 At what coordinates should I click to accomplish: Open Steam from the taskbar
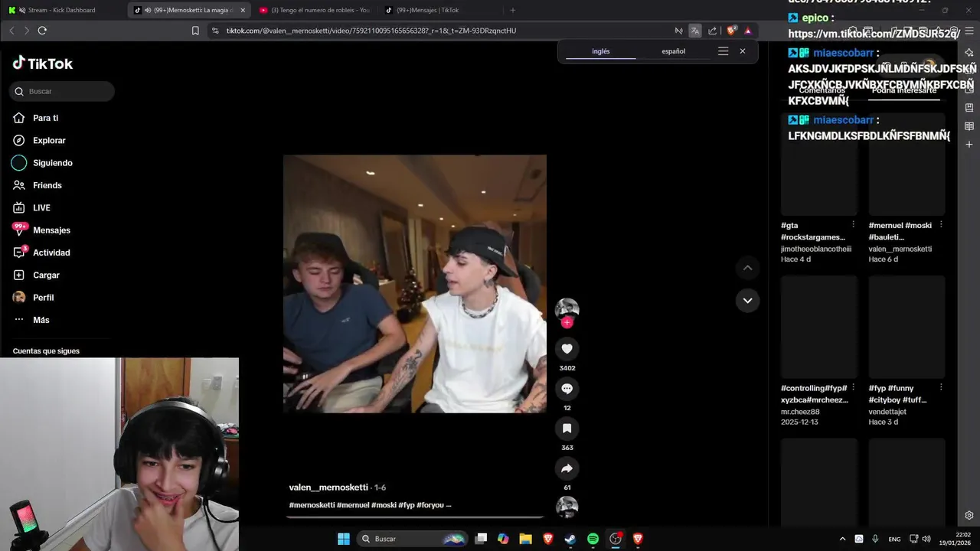pos(570,539)
